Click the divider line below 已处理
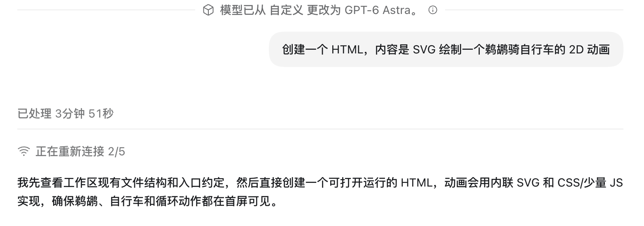This screenshot has width=644, height=226. point(320,129)
